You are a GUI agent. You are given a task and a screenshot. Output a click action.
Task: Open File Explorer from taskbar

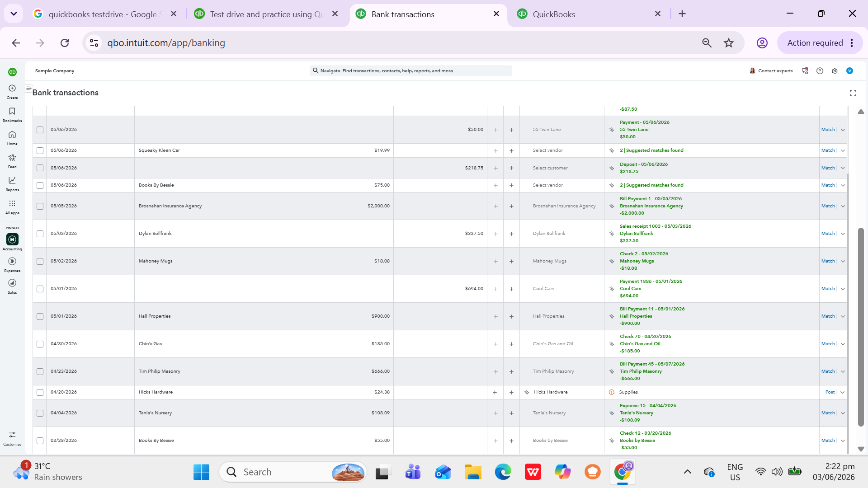[x=473, y=472]
